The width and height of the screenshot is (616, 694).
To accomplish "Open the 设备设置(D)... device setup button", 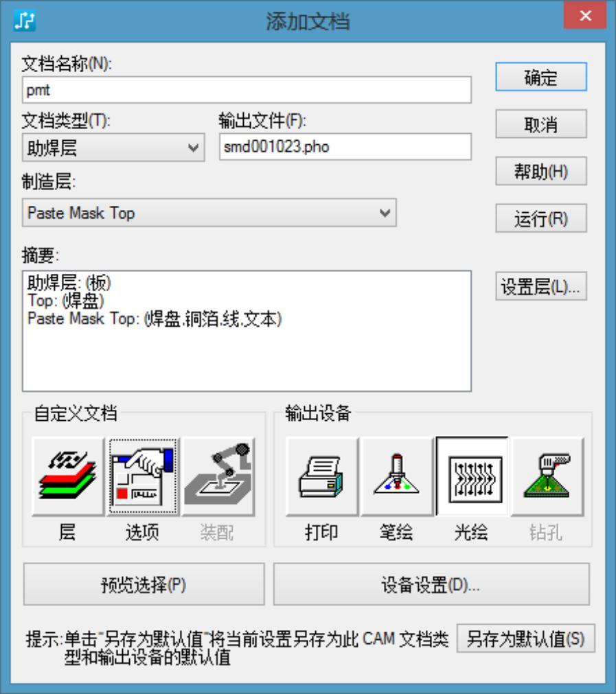I will click(431, 584).
